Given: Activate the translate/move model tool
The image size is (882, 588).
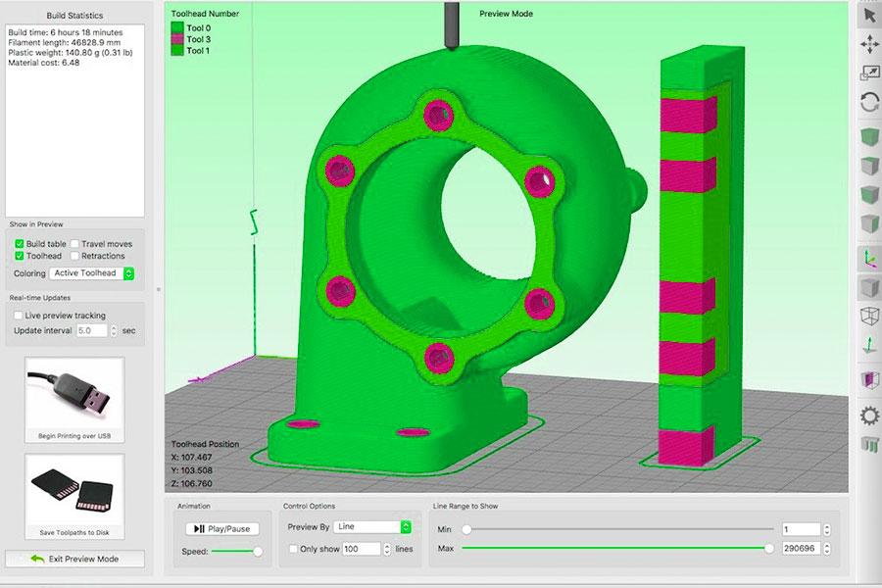Looking at the screenshot, I should [x=866, y=45].
